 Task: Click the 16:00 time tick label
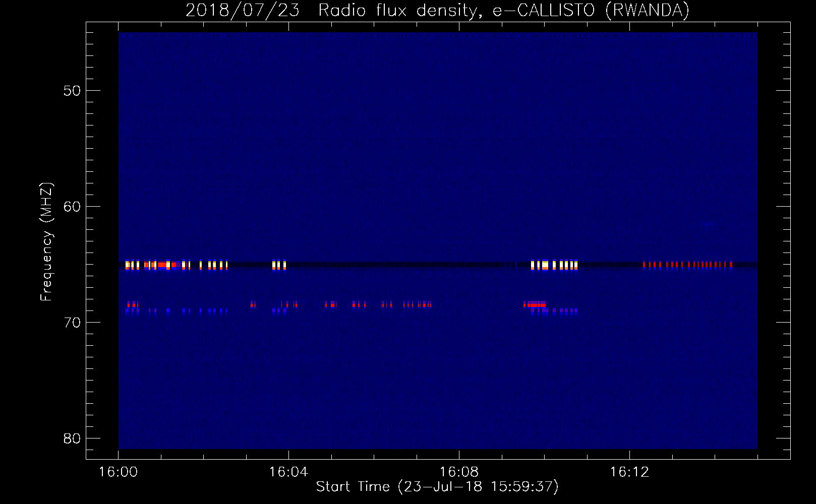click(x=118, y=472)
